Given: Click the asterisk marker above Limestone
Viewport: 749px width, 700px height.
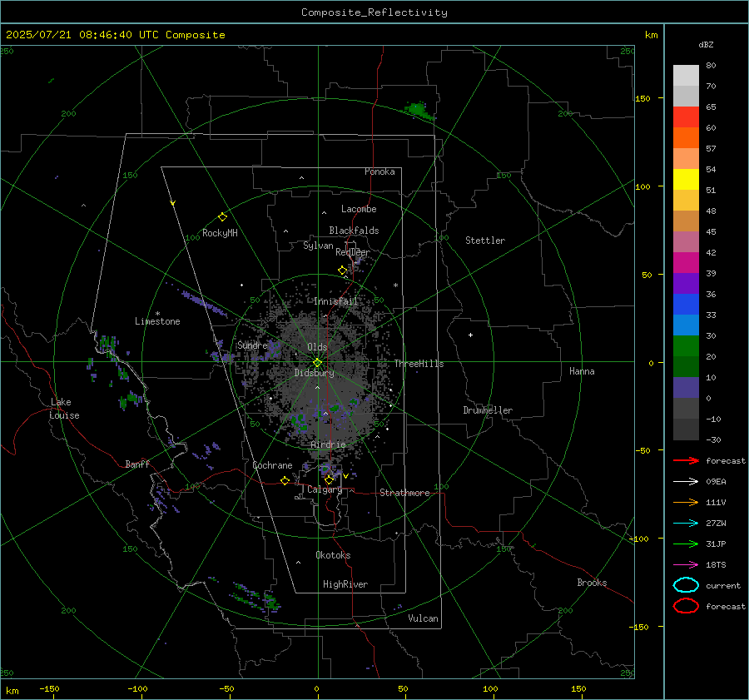Looking at the screenshot, I should click(157, 314).
